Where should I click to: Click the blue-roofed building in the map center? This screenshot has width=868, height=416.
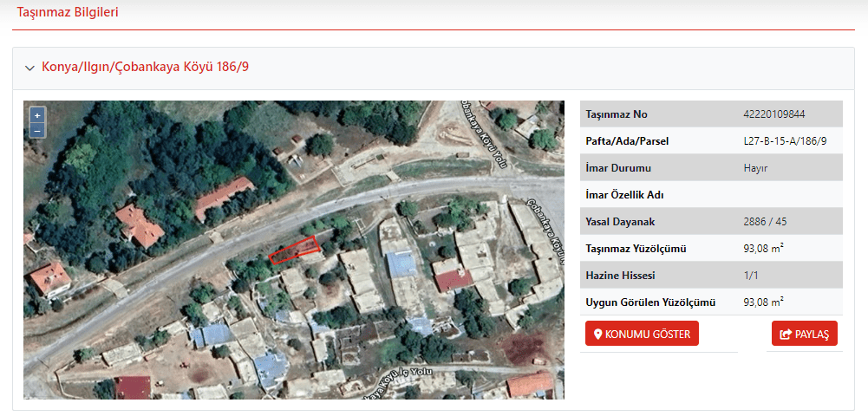401,263
